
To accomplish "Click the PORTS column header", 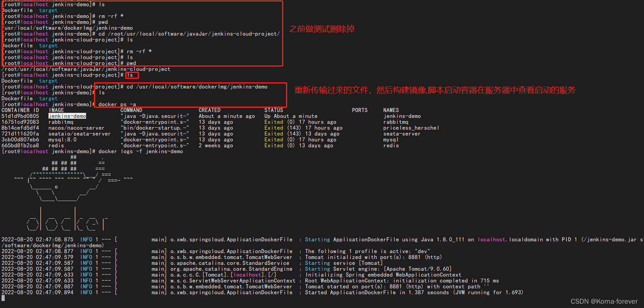I will pyautogui.click(x=360, y=110).
